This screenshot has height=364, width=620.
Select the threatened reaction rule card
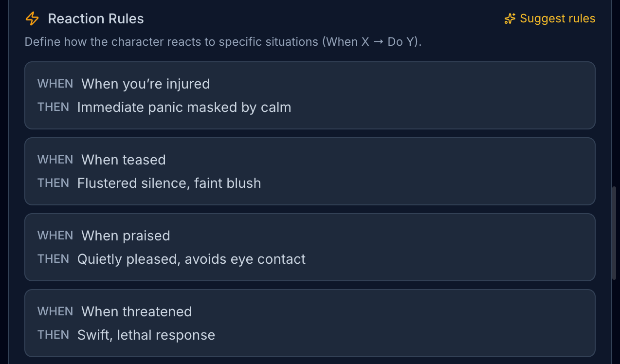point(438,323)
